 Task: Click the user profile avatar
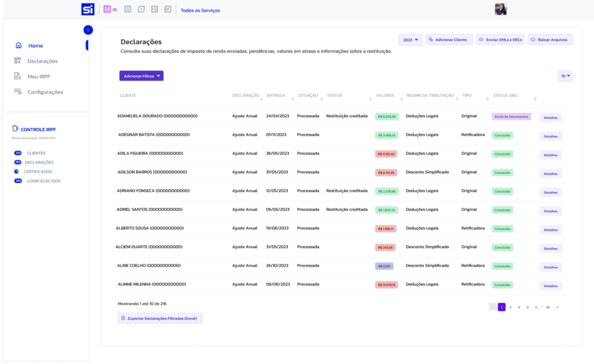click(x=501, y=9)
